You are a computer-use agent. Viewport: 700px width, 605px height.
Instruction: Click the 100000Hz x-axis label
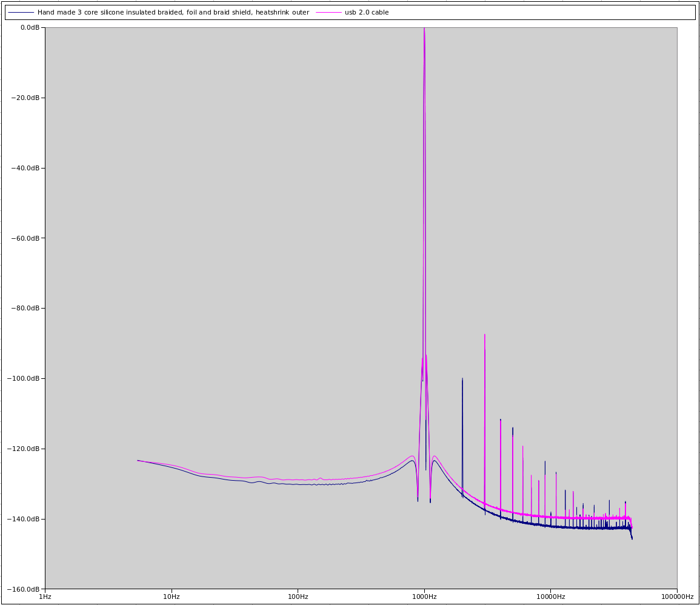click(677, 597)
